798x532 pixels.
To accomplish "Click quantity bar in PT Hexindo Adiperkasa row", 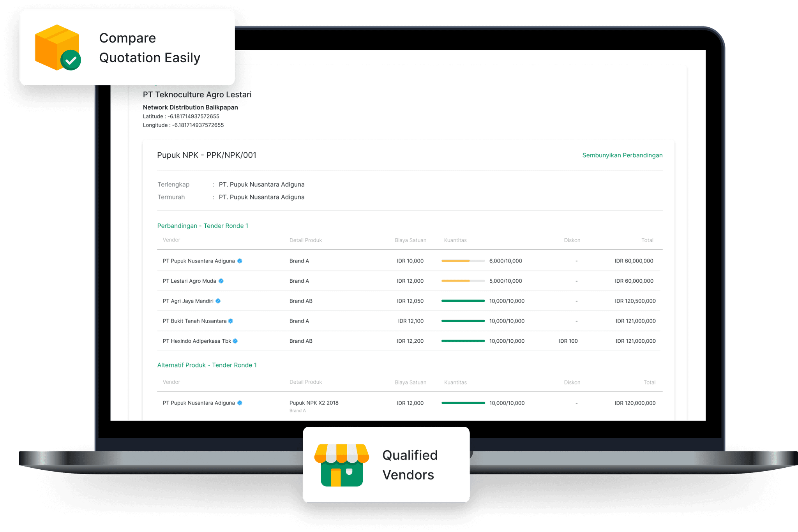I will tap(463, 341).
